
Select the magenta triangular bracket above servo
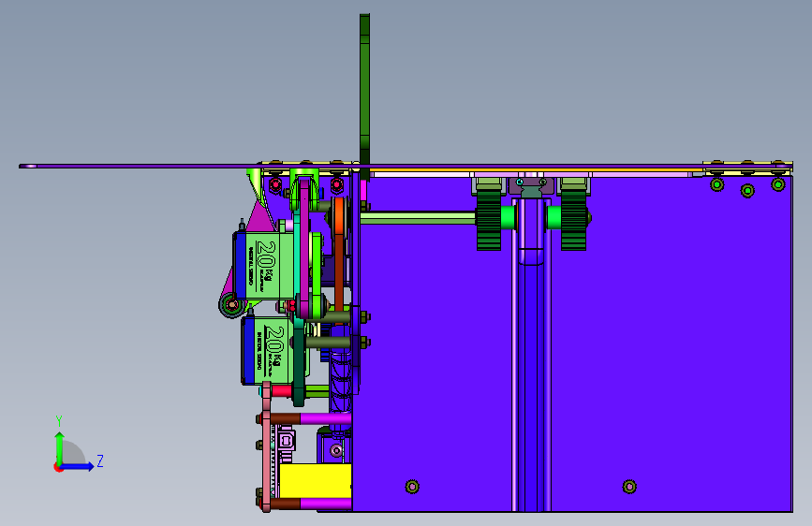(261, 216)
